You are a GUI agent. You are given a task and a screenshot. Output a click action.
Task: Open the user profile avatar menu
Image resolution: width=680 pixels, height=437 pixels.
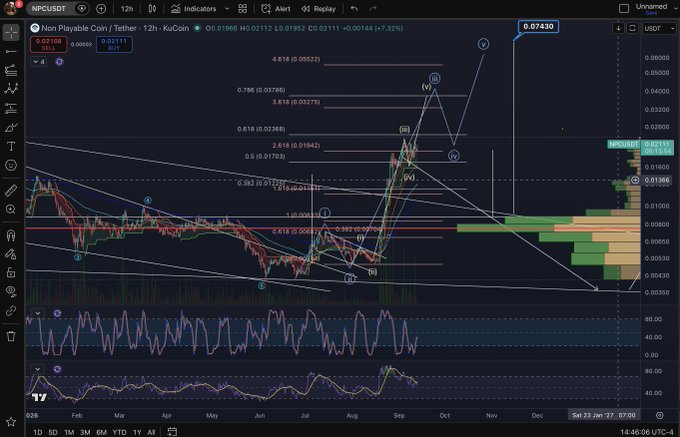(x=11, y=8)
